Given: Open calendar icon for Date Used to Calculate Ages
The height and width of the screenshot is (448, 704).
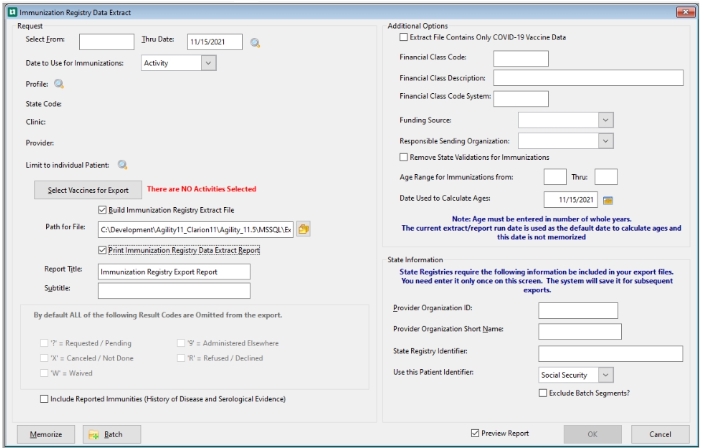Looking at the screenshot, I should 608,200.
